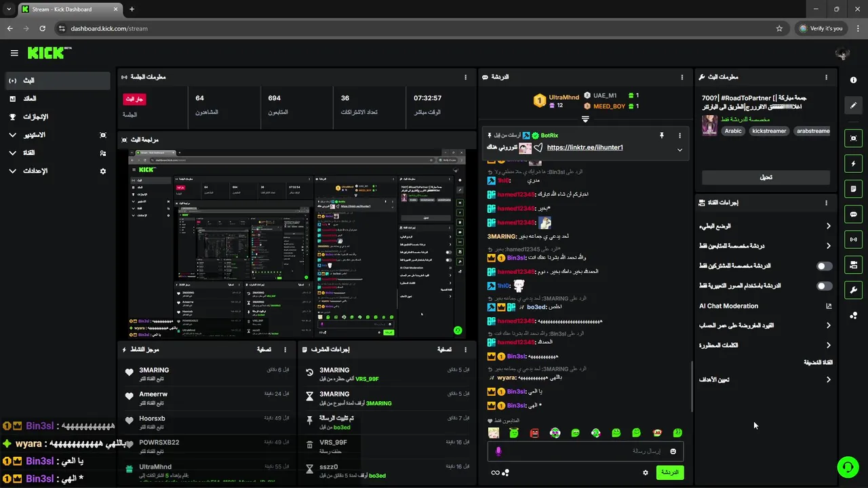Click the purple microphone icon in the message field

click(x=498, y=451)
